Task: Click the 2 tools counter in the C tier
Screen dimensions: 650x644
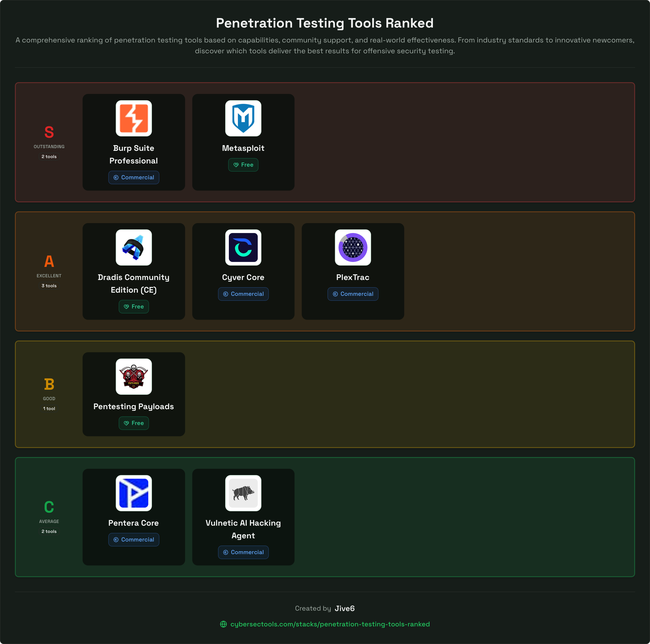Action: pos(49,531)
